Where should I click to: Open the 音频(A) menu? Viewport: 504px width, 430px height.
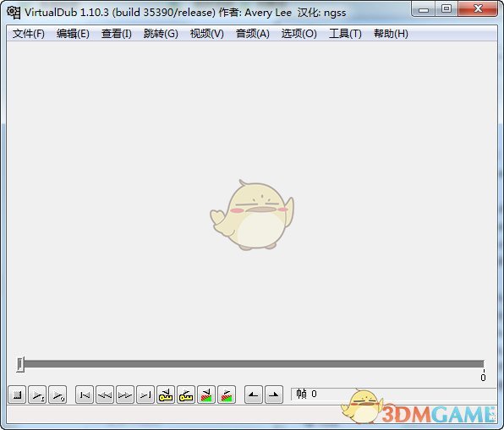coord(253,34)
